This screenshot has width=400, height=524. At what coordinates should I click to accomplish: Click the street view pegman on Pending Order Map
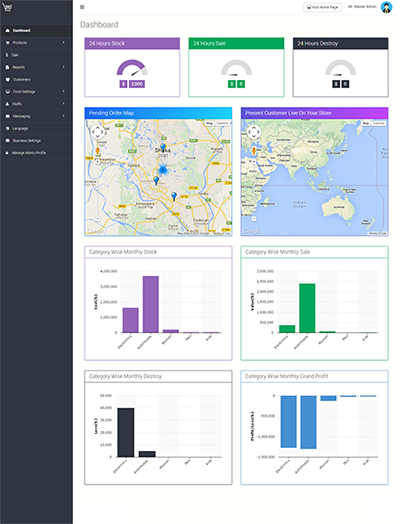pyautogui.click(x=98, y=151)
